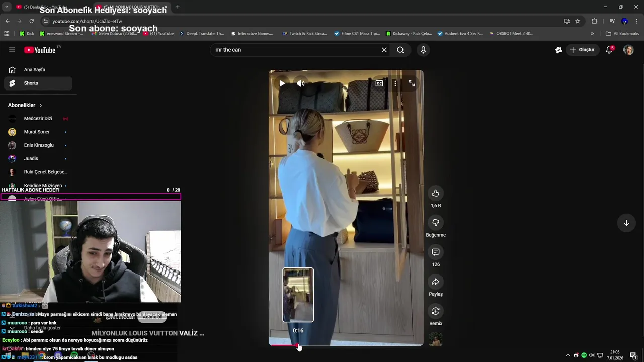Open the 126 comments panel

tap(436, 252)
